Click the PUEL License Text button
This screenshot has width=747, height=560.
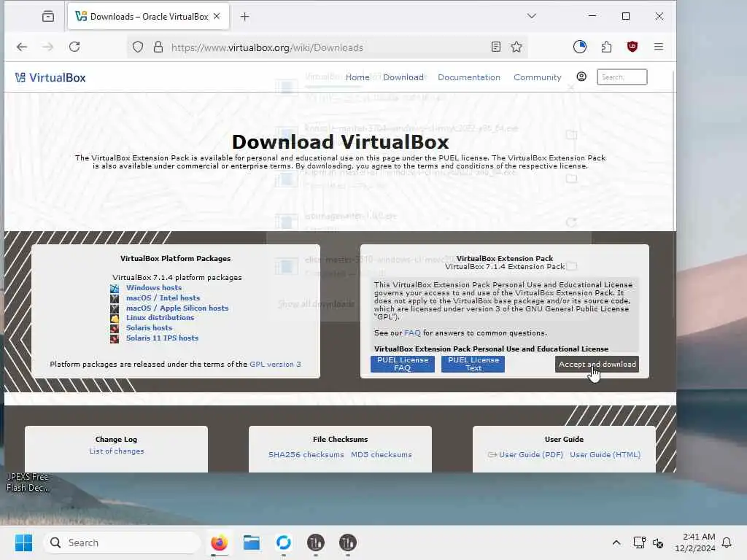click(473, 364)
